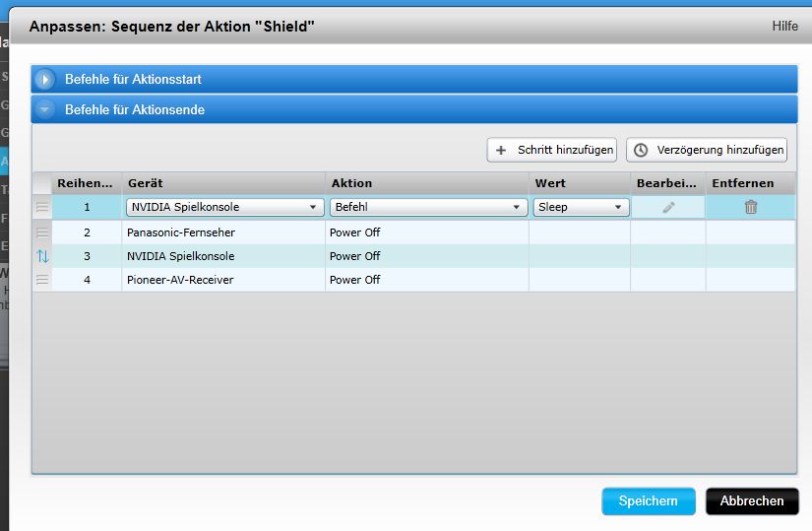Click the reorder arrows icon on row 3

tap(42, 256)
